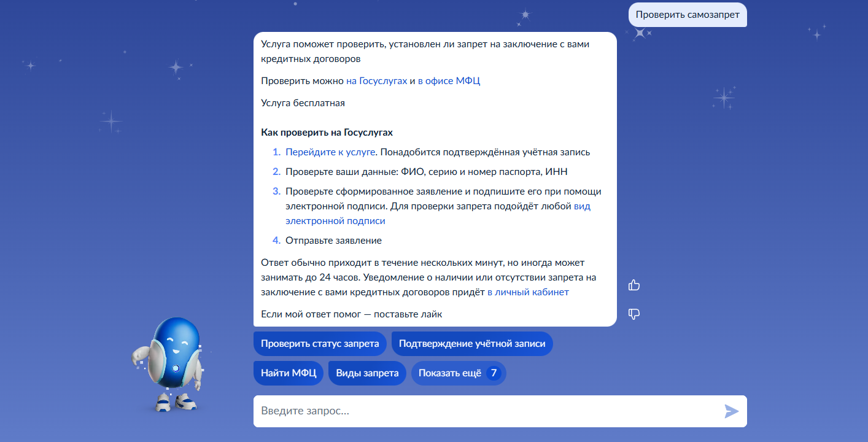The image size is (868, 442).
Task: Select "Проверить статус запрета" suggestion
Action: (320, 344)
